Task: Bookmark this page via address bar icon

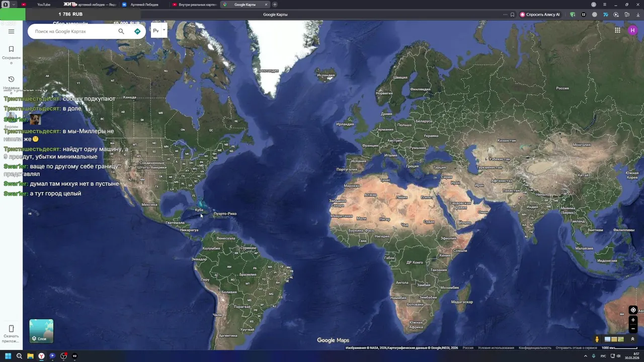Action: [x=512, y=15]
